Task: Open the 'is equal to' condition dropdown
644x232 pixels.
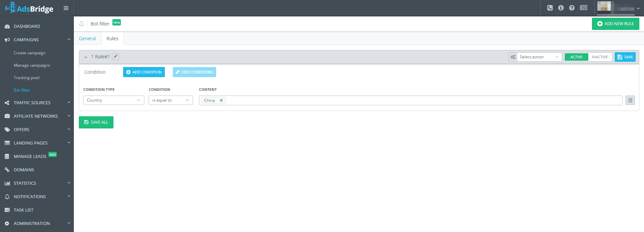Action: [x=171, y=100]
